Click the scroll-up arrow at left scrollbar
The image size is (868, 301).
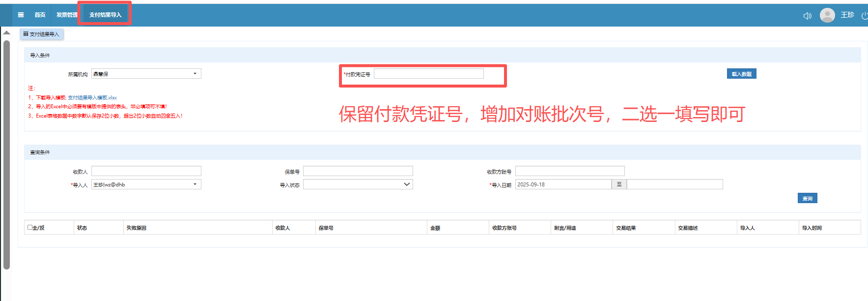click(6, 33)
